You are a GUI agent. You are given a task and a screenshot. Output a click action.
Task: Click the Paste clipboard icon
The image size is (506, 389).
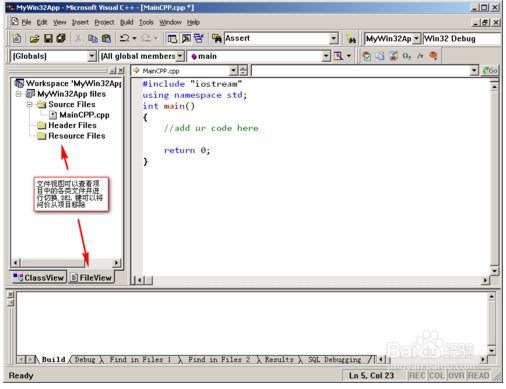(x=106, y=39)
